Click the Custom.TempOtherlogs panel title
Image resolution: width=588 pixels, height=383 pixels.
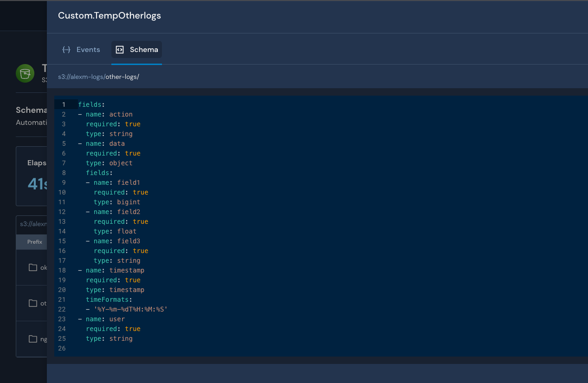click(x=110, y=16)
